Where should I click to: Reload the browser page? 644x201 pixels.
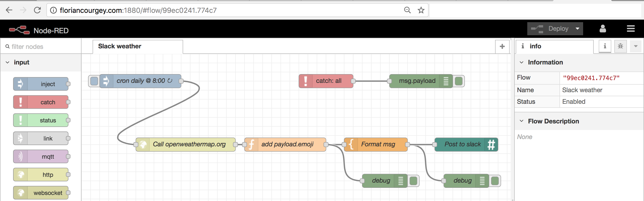tap(37, 10)
